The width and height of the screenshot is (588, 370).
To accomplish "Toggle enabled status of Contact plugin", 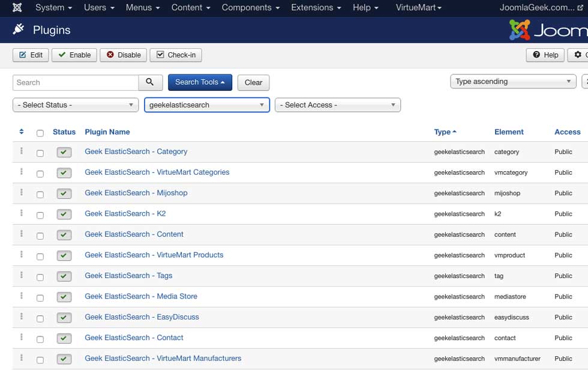I will pos(64,338).
